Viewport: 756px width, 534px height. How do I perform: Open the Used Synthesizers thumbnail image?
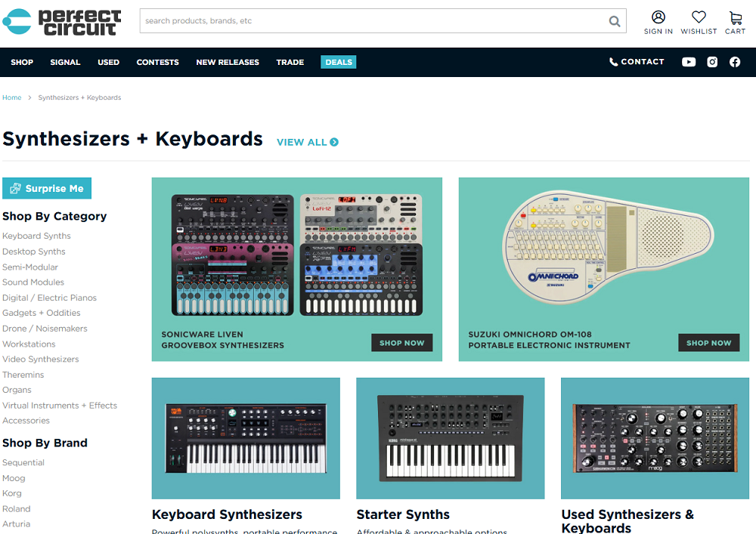click(x=655, y=438)
